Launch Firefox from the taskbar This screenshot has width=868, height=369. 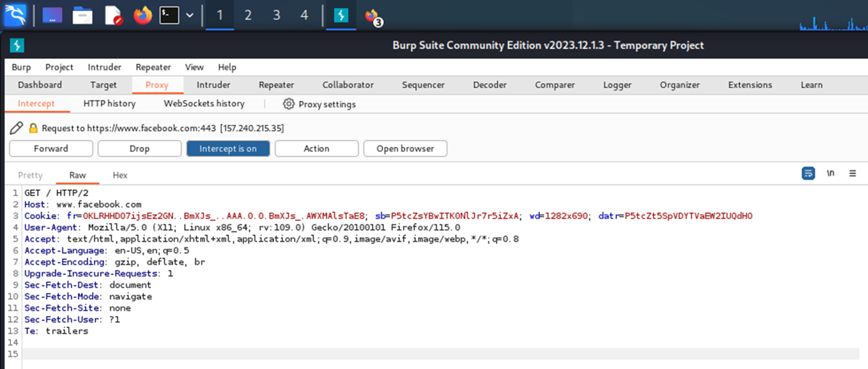click(x=142, y=16)
